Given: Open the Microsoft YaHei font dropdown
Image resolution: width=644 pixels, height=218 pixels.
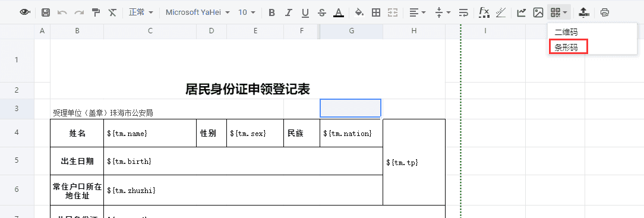Looking at the screenshot, I should click(198, 12).
